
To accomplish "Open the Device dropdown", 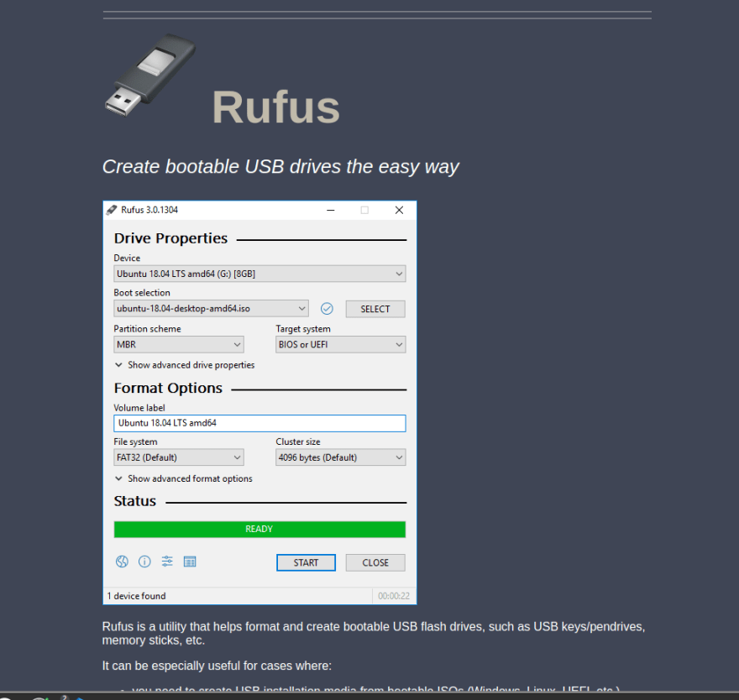I will [259, 274].
